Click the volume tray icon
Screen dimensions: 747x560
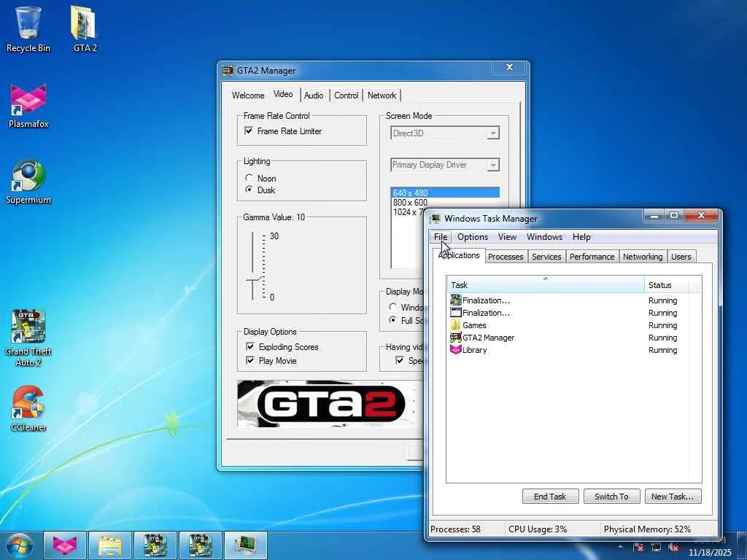coord(673,548)
